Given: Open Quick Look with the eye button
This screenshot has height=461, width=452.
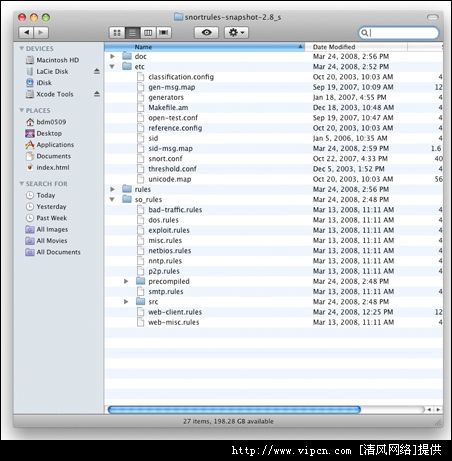Looking at the screenshot, I should click(206, 32).
